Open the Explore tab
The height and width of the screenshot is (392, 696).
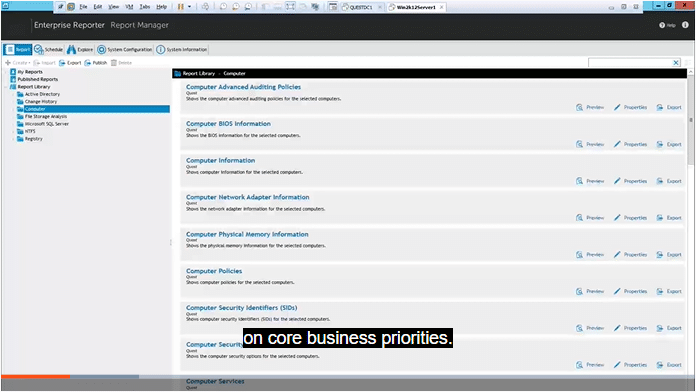(80, 49)
